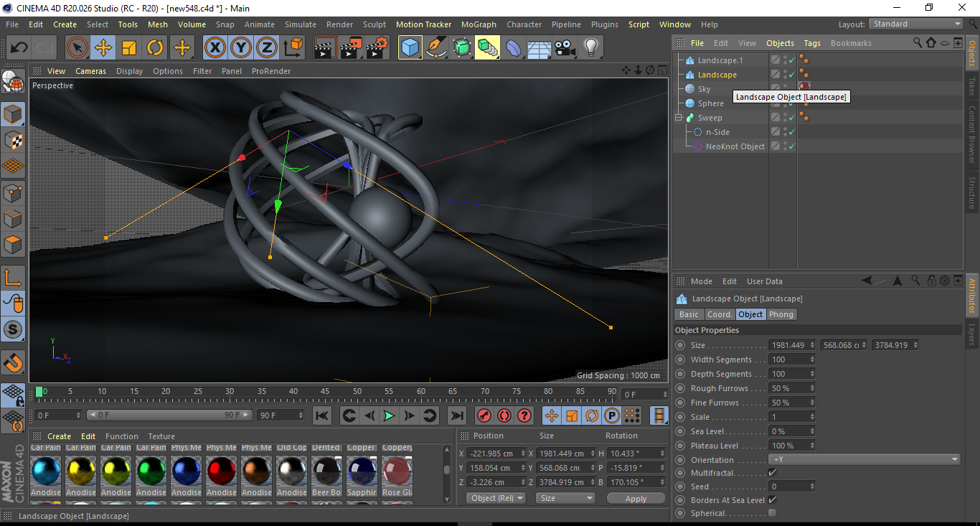Image resolution: width=980 pixels, height=526 pixels.
Task: Click Make Editable icon in left sidebar
Action: (x=13, y=83)
